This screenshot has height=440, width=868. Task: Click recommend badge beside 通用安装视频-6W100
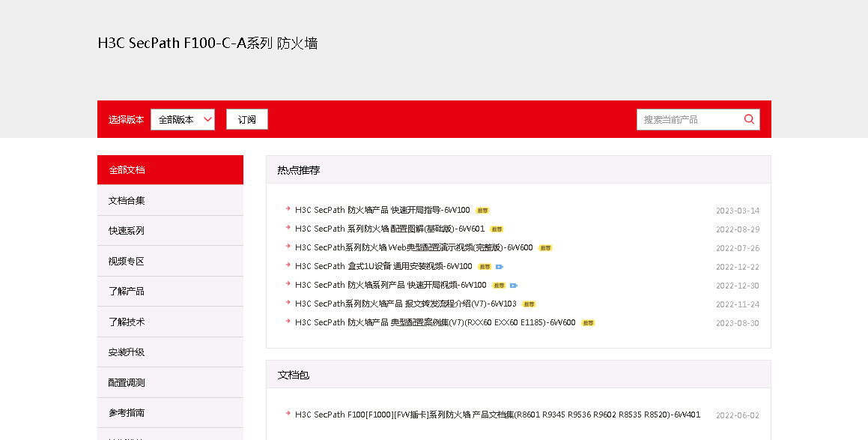(x=485, y=267)
